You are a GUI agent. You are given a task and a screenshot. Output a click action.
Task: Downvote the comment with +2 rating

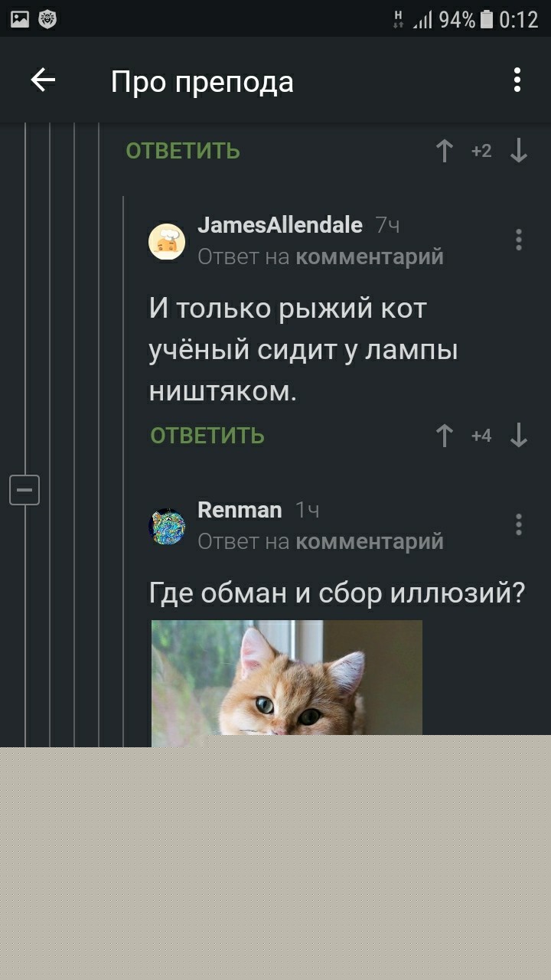[x=519, y=151]
